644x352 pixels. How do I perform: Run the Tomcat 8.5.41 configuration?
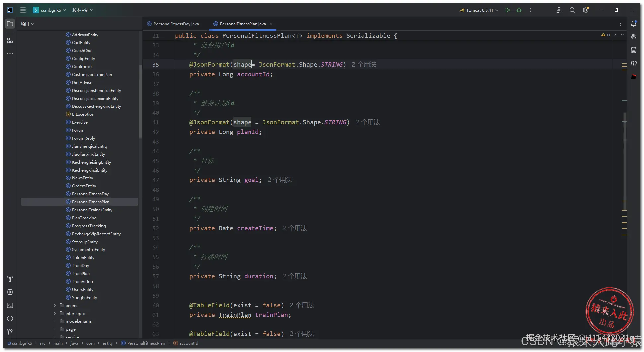(507, 10)
